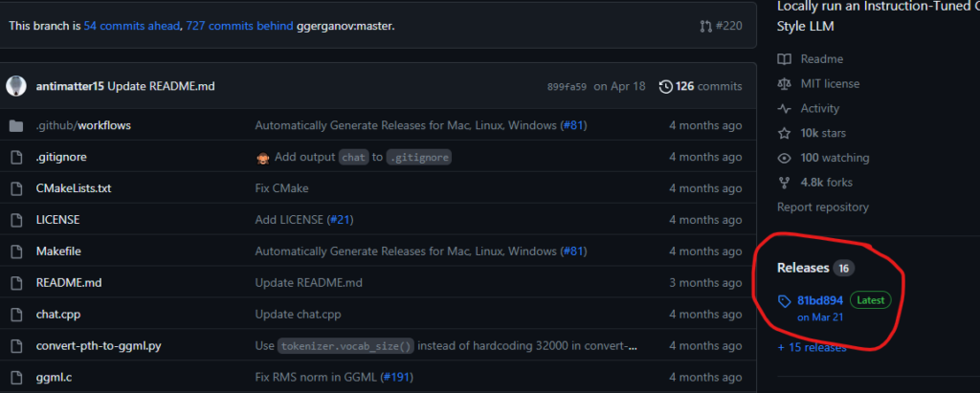Show the + 15 releases list
Image resolution: width=980 pixels, height=393 pixels.
click(812, 347)
